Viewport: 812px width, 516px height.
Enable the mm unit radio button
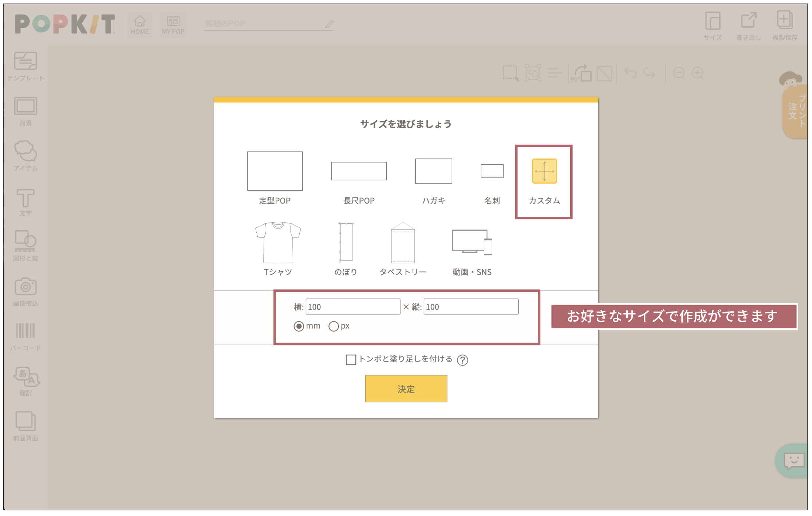click(x=299, y=326)
